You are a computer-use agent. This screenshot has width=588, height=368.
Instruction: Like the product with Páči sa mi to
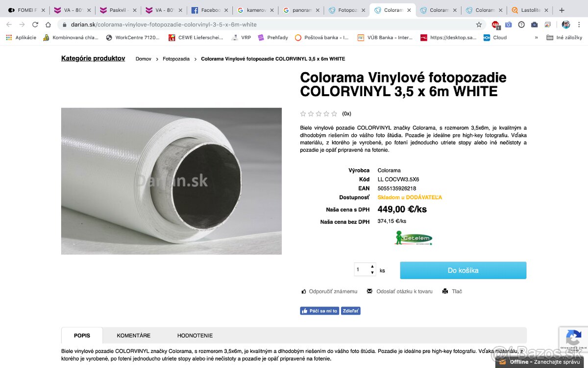click(319, 311)
